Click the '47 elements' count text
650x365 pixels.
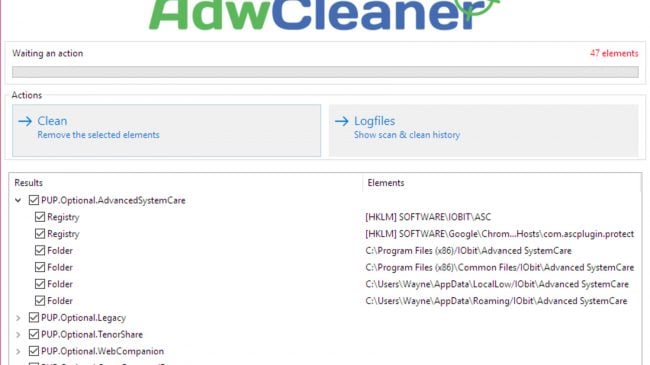pos(614,53)
